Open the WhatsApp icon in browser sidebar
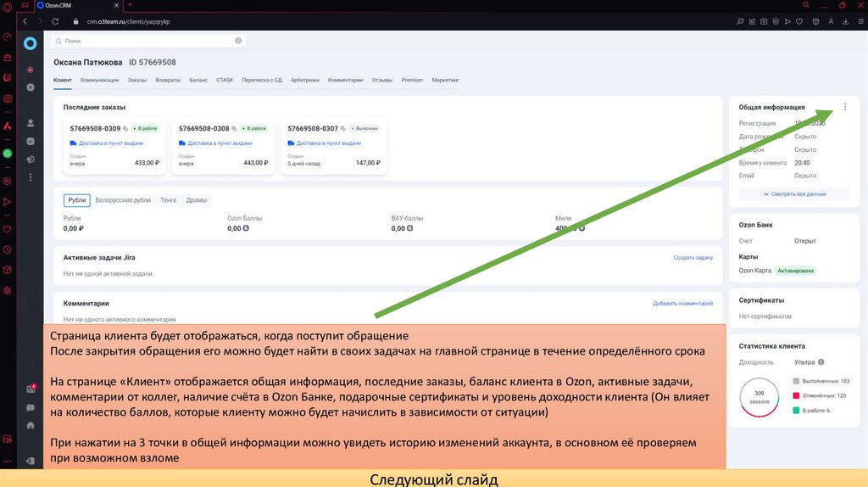868x487 pixels. [7, 154]
